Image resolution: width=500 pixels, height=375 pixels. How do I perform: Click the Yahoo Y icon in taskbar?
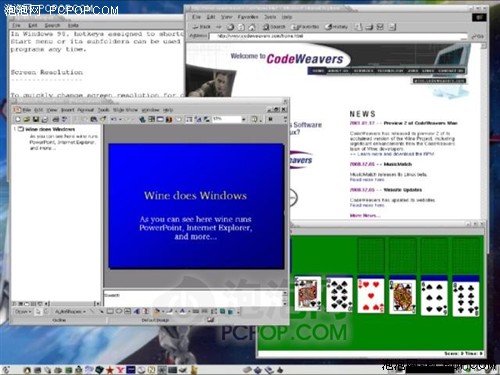click(120, 369)
